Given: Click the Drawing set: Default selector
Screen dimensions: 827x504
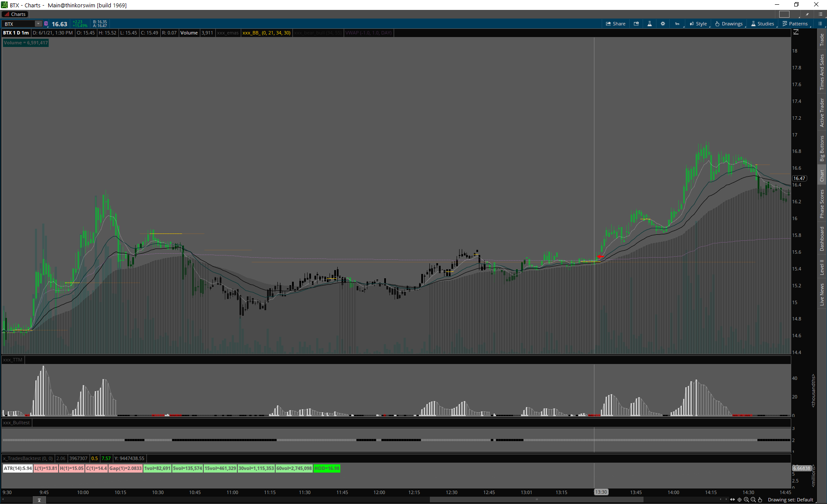Looking at the screenshot, I should click(x=790, y=500).
